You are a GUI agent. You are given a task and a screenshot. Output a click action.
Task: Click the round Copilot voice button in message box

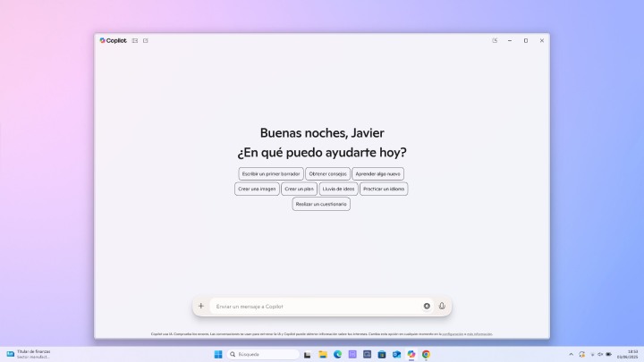click(x=427, y=307)
